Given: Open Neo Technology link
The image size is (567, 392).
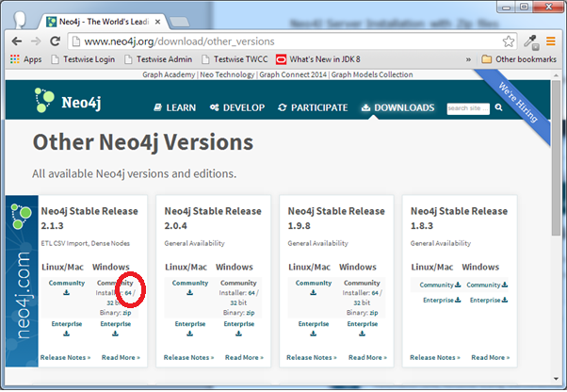Looking at the screenshot, I should (227, 74).
